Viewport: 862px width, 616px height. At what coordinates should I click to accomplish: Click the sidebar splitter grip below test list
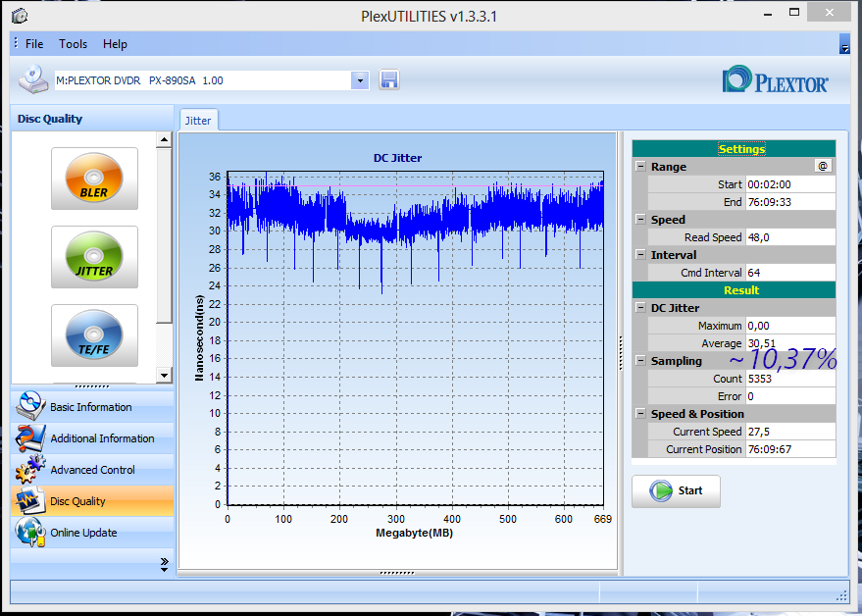coord(92,386)
